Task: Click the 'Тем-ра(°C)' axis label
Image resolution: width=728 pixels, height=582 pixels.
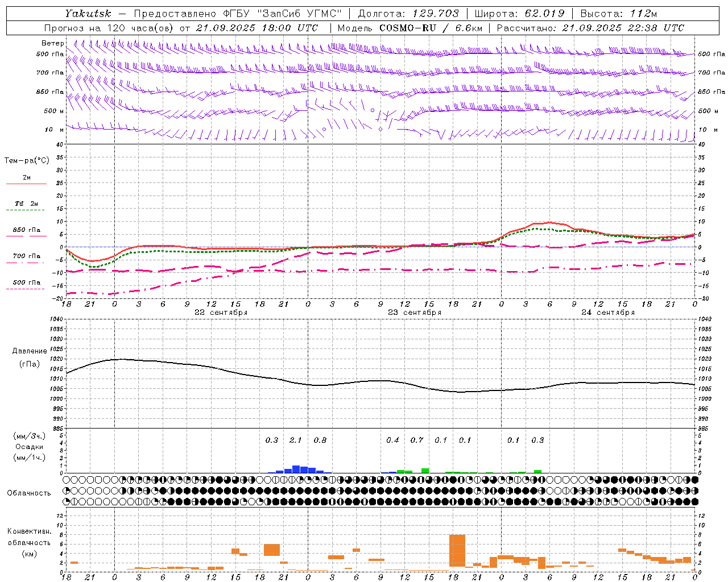Action: 27,161
